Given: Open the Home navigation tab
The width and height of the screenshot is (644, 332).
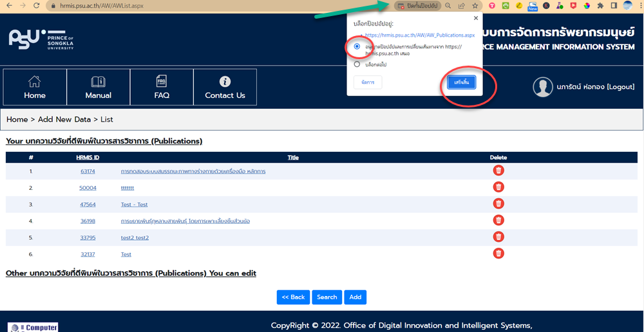Looking at the screenshot, I should [35, 87].
